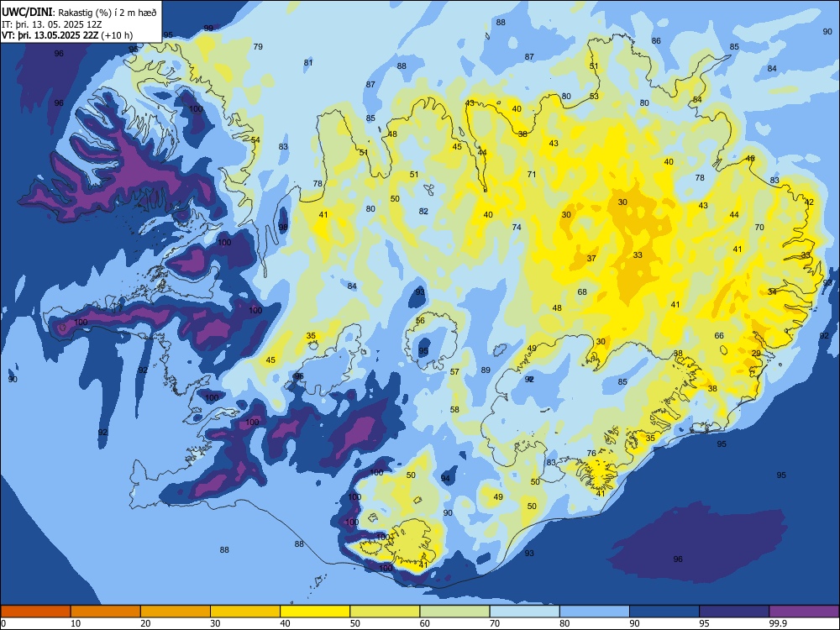Click the map value 70
Image resolution: width=840 pixels, height=630 pixels.
click(x=759, y=227)
